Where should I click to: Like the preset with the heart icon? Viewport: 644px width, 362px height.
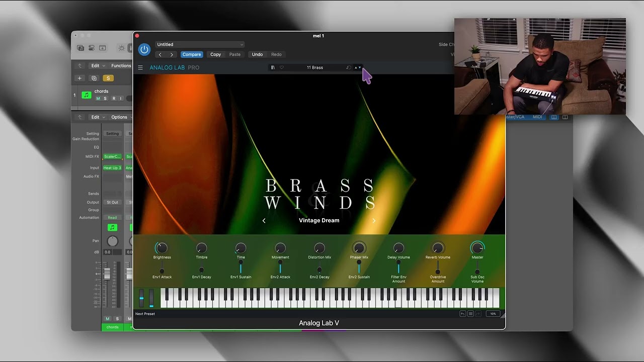(x=282, y=67)
